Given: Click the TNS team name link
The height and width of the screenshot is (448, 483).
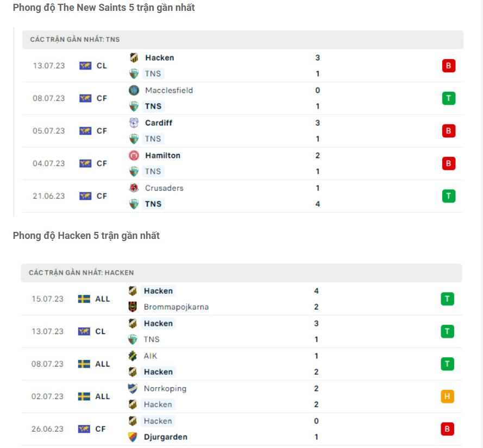Looking at the screenshot, I should (x=153, y=73).
